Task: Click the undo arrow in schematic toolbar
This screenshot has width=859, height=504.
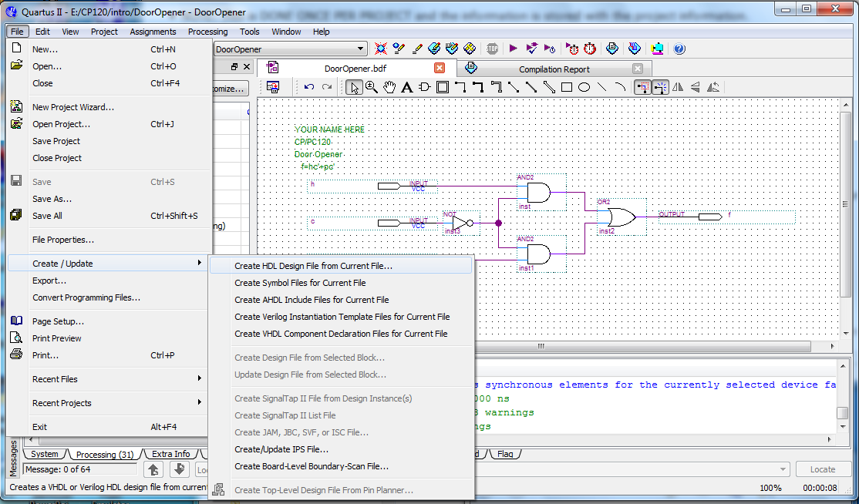Action: (x=309, y=87)
